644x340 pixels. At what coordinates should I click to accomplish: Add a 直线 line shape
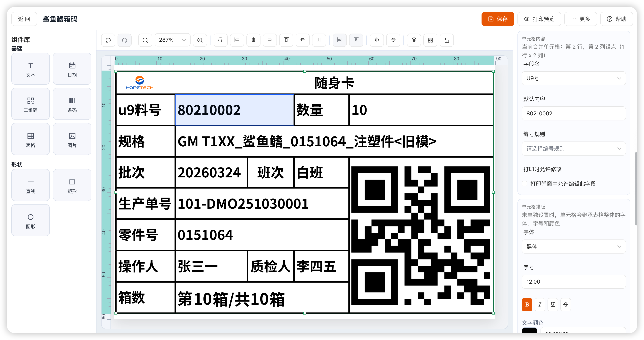pos(30,185)
